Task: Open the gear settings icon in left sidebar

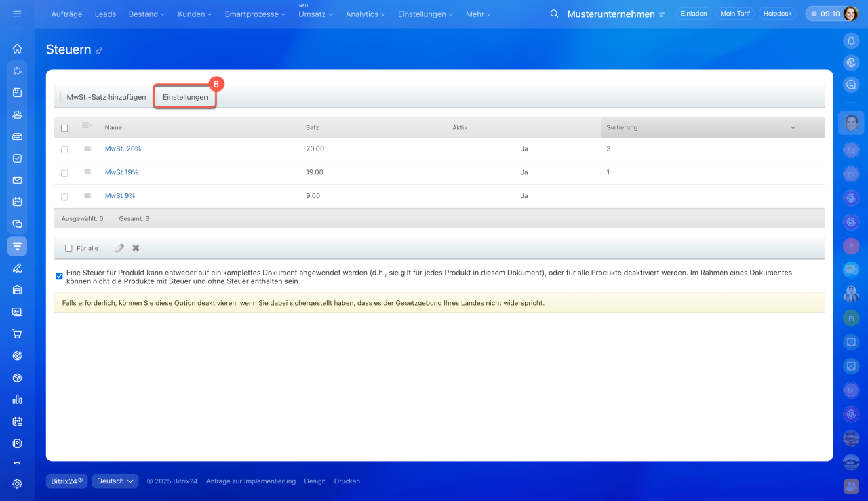Action: click(x=17, y=484)
